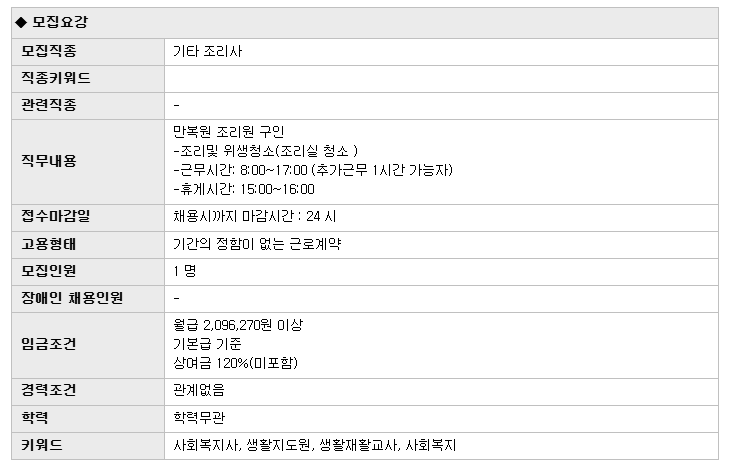This screenshot has height=470, width=732.
Task: Click the diamond icon before 모집요강
Action: tap(21, 22)
